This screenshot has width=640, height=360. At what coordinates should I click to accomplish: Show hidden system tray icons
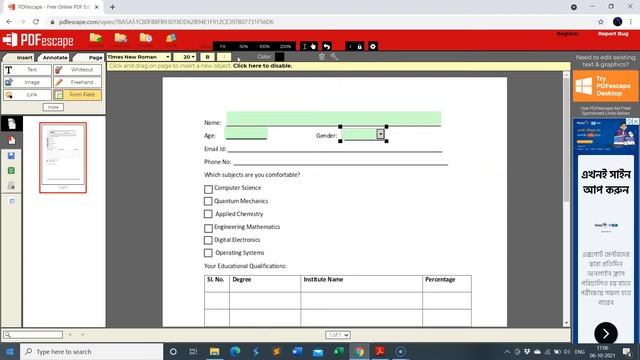click(x=507, y=351)
